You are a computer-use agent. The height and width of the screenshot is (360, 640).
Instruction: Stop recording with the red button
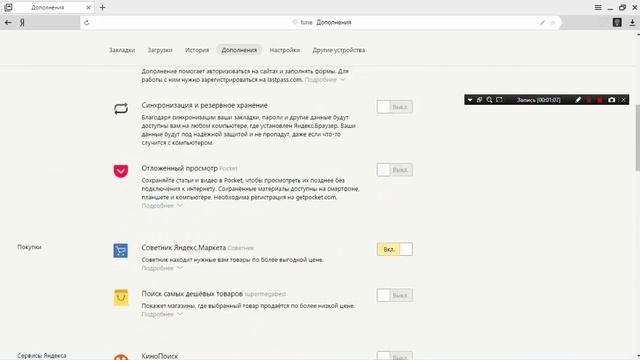coord(600,100)
